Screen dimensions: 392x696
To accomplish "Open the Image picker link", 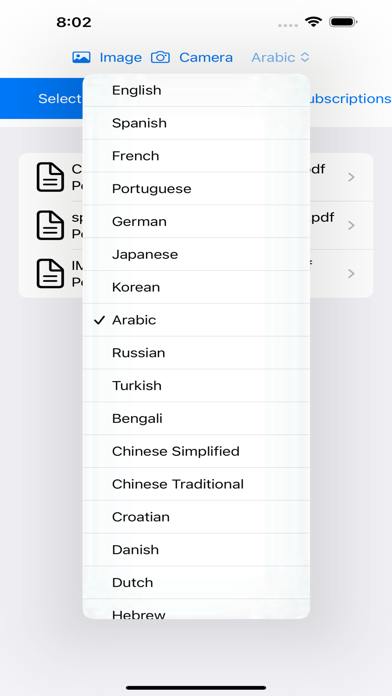I will 121,57.
